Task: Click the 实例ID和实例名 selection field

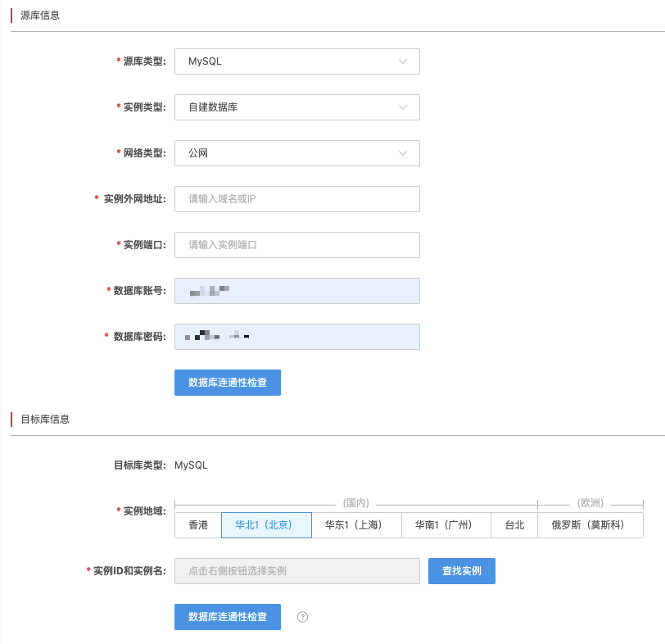Action: tap(296, 571)
